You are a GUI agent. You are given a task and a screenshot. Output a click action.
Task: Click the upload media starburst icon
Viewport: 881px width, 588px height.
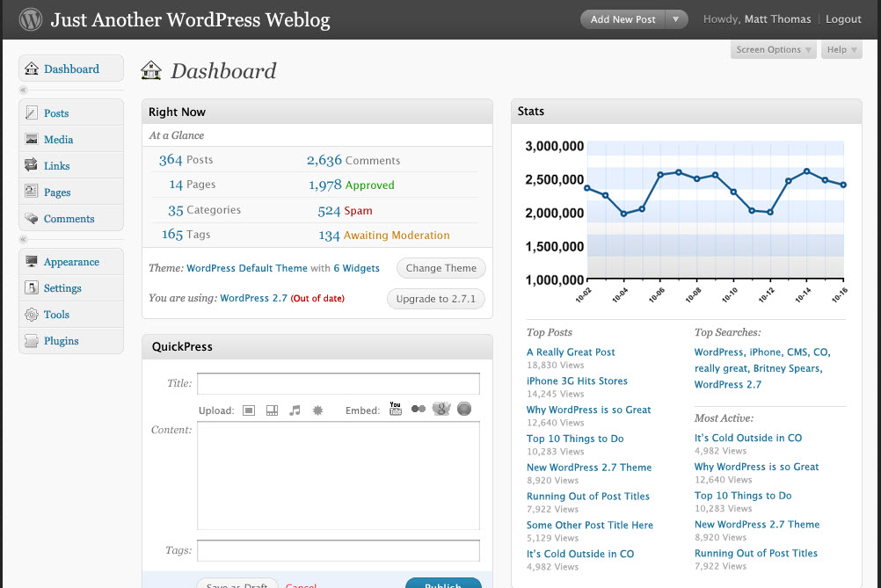coord(317,410)
